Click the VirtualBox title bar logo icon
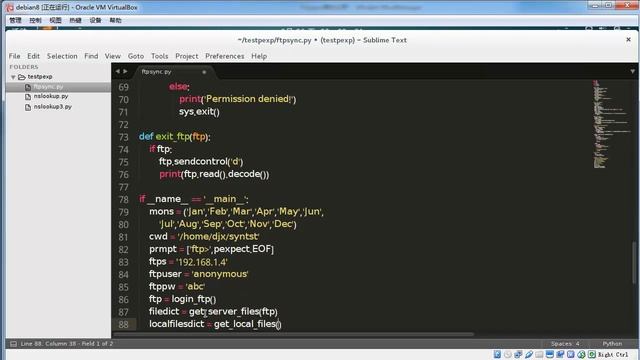 (9, 7)
